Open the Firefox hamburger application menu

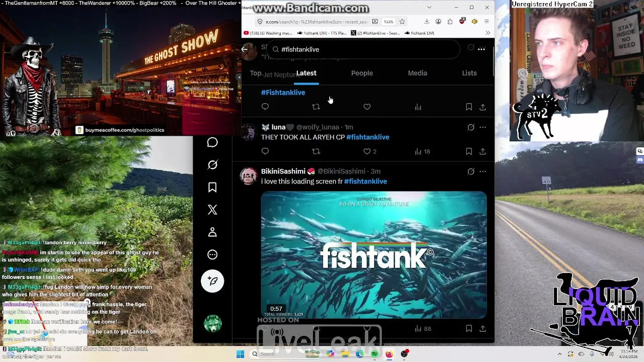tap(487, 22)
